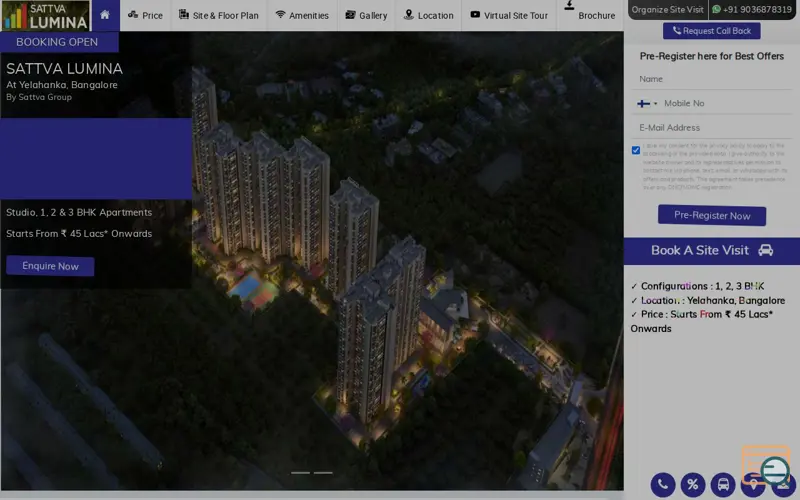The image size is (800, 500).
Task: Click the Sattva Lumina logo
Action: (45, 15)
